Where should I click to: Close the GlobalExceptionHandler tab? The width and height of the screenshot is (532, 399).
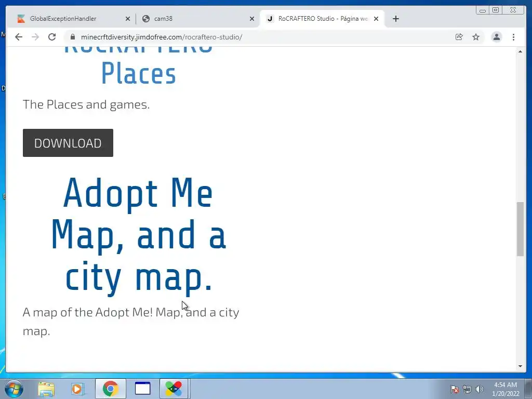point(128,19)
